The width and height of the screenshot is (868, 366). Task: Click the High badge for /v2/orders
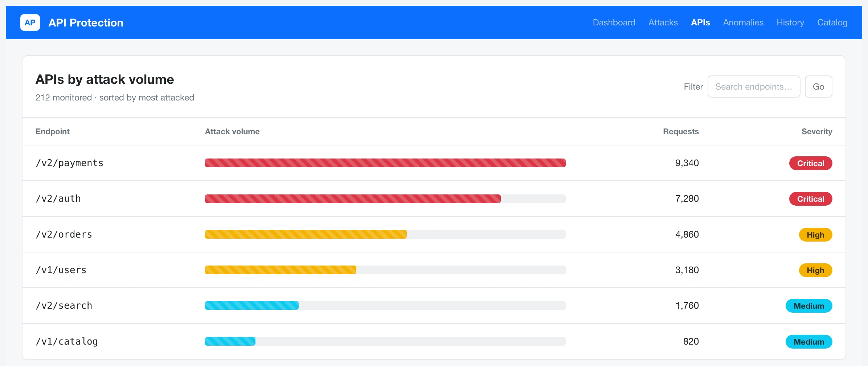[815, 235]
